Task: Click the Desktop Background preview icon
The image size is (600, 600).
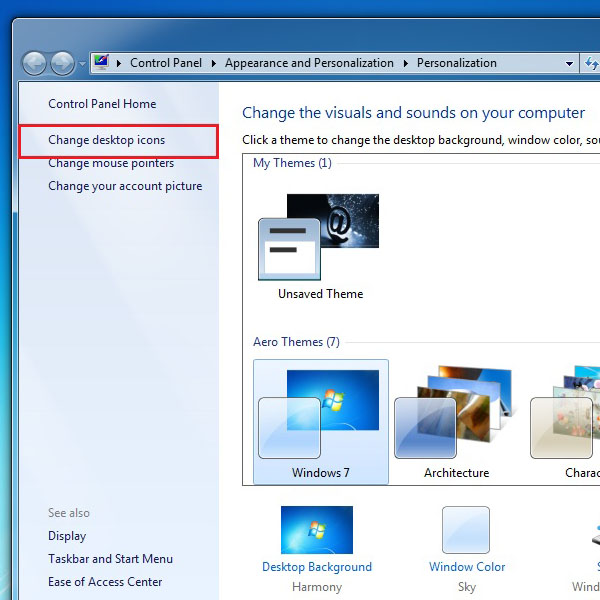Action: pos(317,530)
